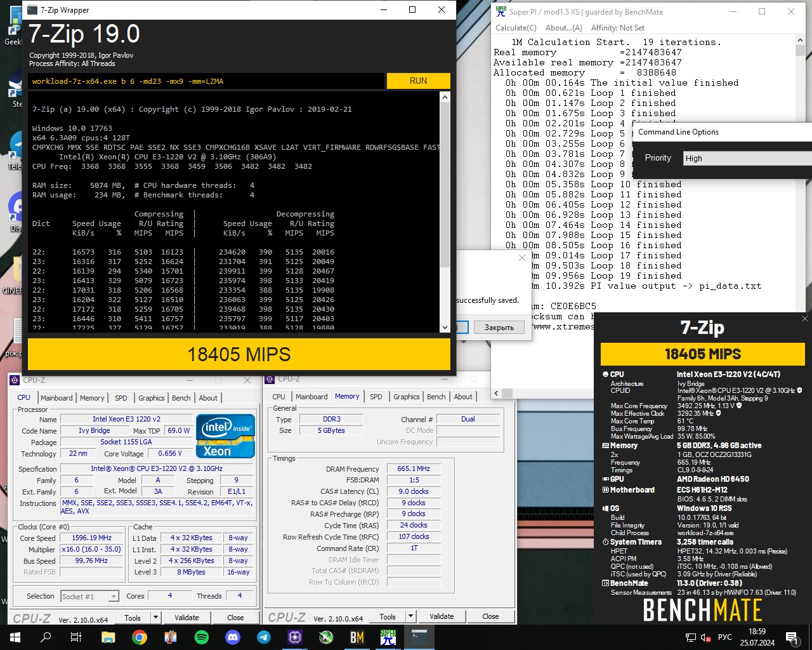Viewport: 812px width, 650px height.
Task: Click the 18405 MIPS result in 7-Zip Wrapper
Action: pyautogui.click(x=239, y=354)
